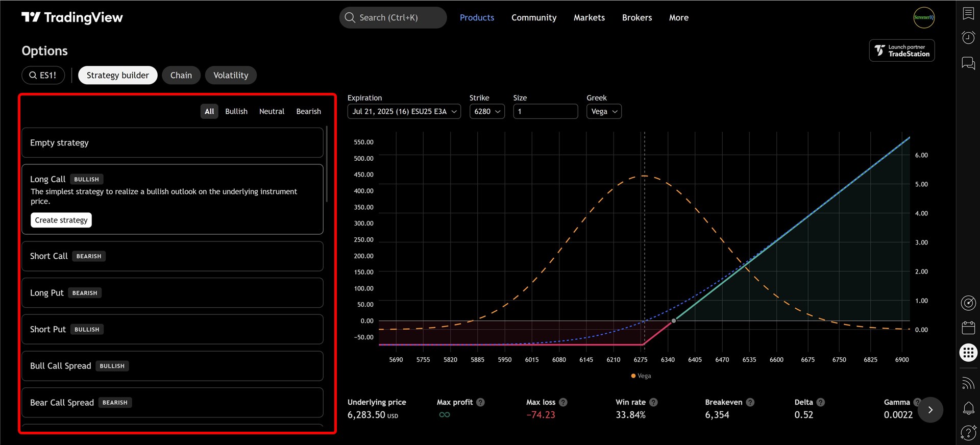Open the Community menu
Image resolution: width=980 pixels, height=445 pixels.
click(x=534, y=17)
